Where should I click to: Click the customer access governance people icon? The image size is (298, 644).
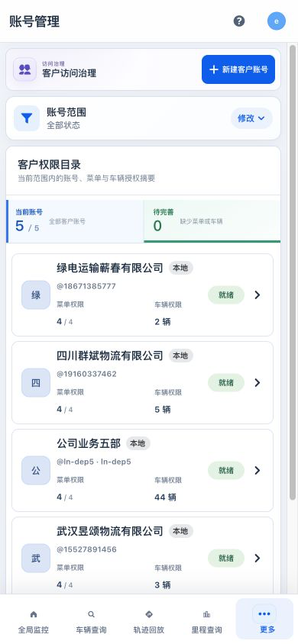[x=24, y=69]
